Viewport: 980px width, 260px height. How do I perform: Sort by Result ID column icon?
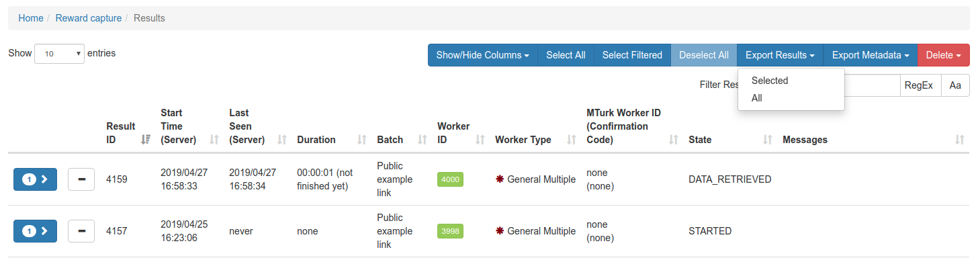tap(146, 140)
